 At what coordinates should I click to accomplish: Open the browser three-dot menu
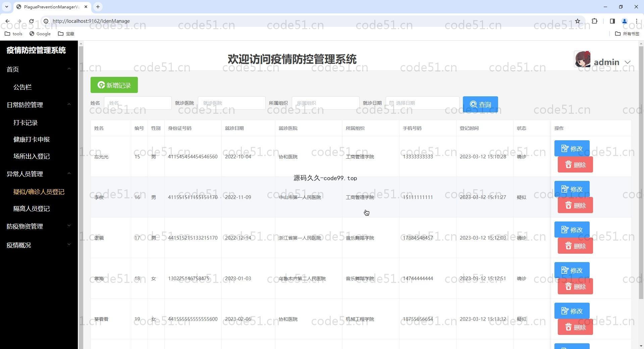pos(636,21)
